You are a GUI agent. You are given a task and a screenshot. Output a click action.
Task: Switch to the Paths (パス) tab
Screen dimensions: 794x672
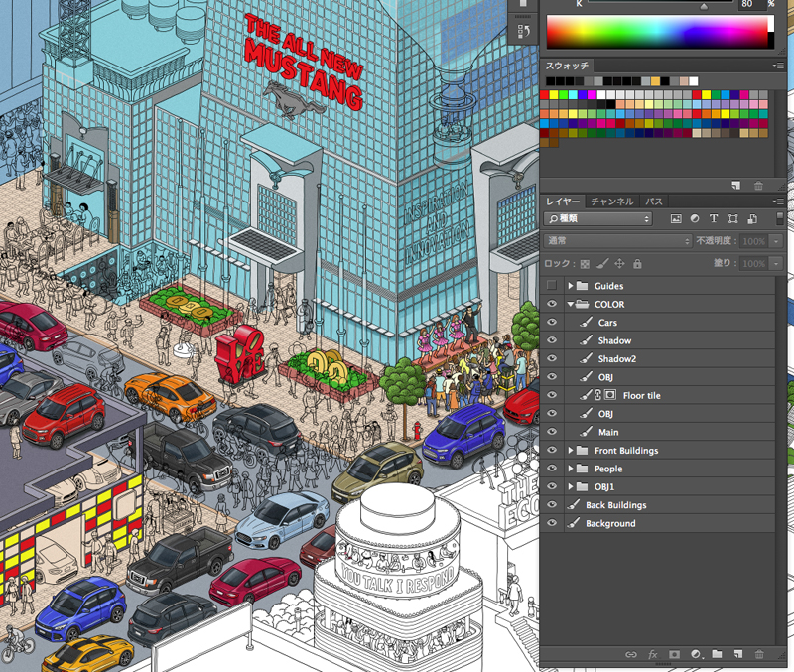coord(654,202)
